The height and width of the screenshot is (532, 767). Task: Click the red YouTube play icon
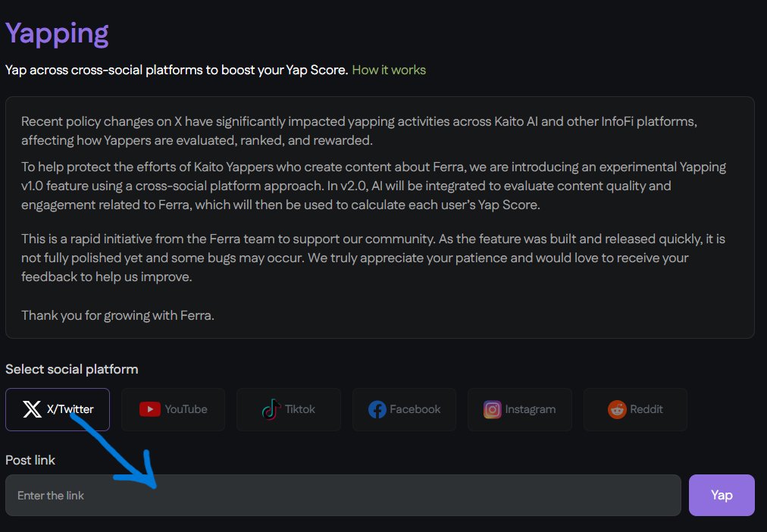[149, 409]
